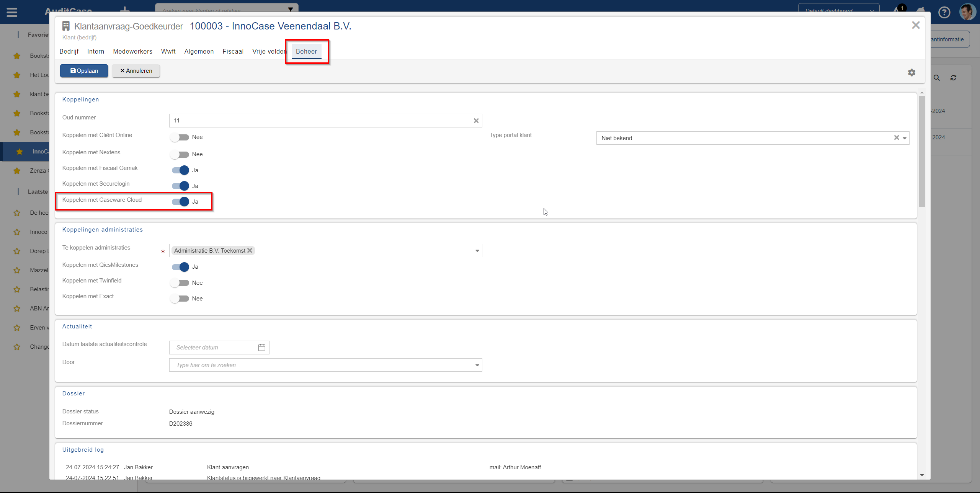Toggle Koppelen met QicsMilestones switch
The width and height of the screenshot is (980, 493).
click(180, 267)
